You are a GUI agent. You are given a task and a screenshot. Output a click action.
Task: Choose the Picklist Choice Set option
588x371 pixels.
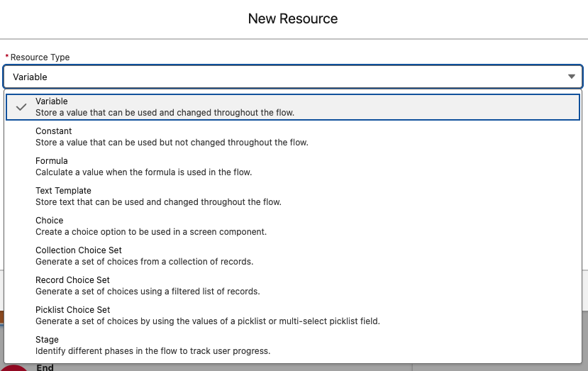tap(74, 310)
